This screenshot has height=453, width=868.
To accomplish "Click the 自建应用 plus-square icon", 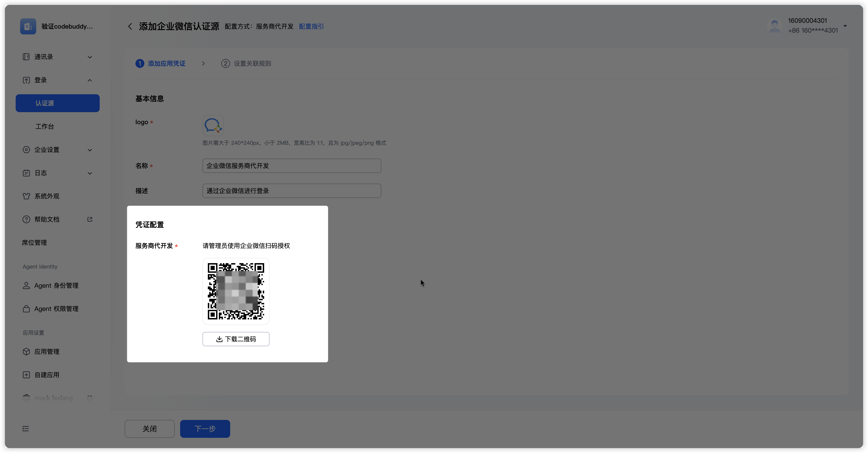I will 26,375.
